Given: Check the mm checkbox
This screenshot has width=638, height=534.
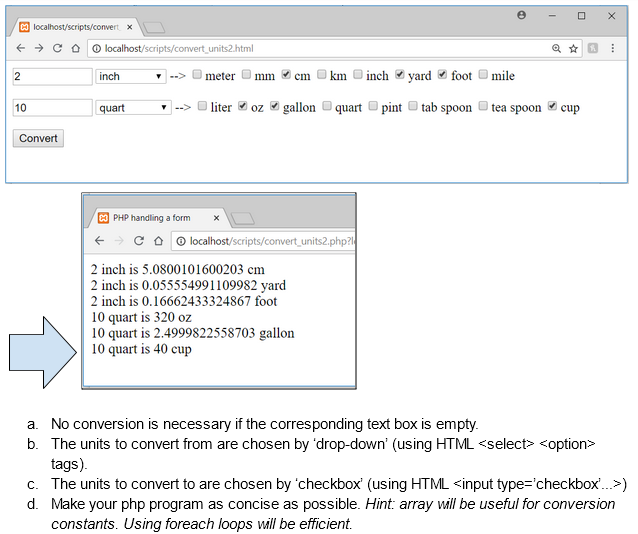Looking at the screenshot, I should [x=246, y=74].
